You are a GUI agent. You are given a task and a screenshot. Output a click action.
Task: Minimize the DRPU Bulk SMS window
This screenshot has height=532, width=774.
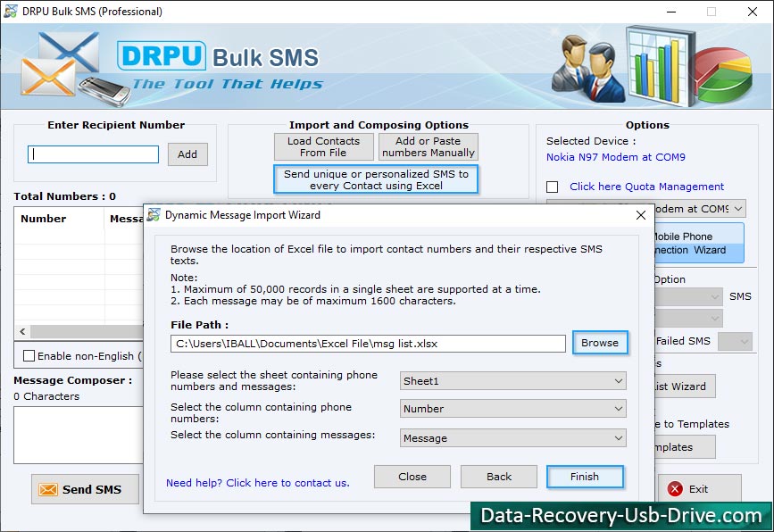tap(671, 12)
